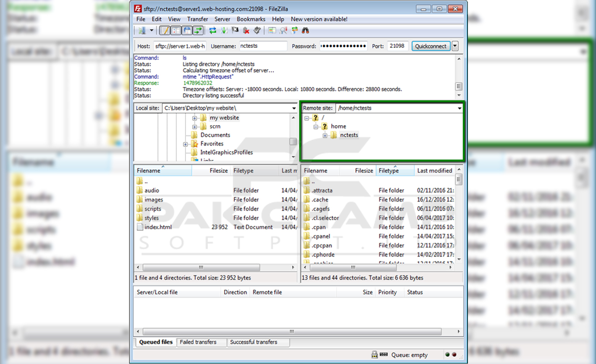596x364 pixels.
Task: Open the directory comparison icon
Action: (272, 30)
